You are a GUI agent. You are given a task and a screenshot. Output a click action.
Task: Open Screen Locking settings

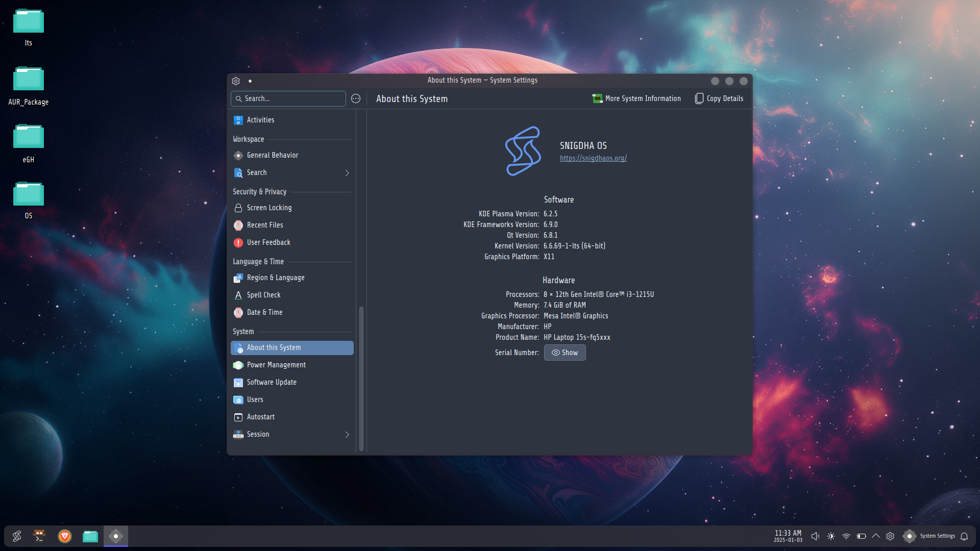pyautogui.click(x=291, y=208)
